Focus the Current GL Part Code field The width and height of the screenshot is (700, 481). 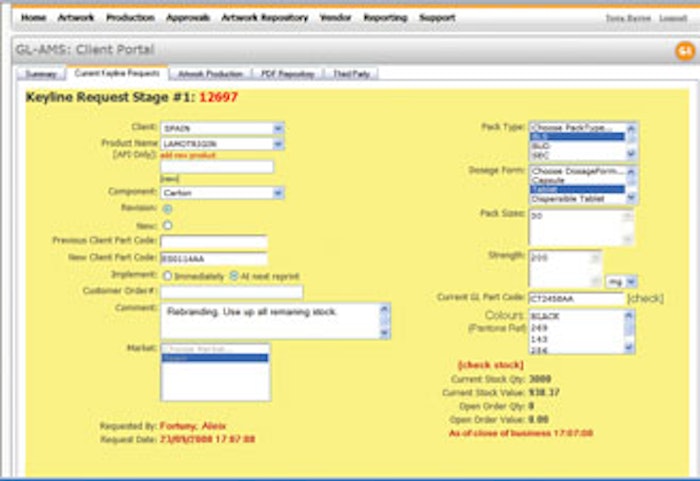(576, 298)
